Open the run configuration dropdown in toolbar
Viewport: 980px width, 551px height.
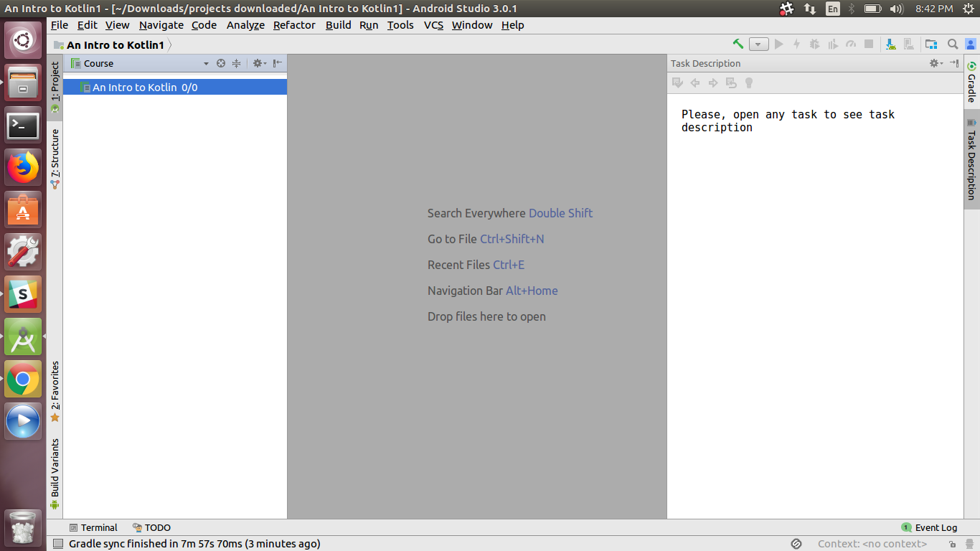pos(759,44)
